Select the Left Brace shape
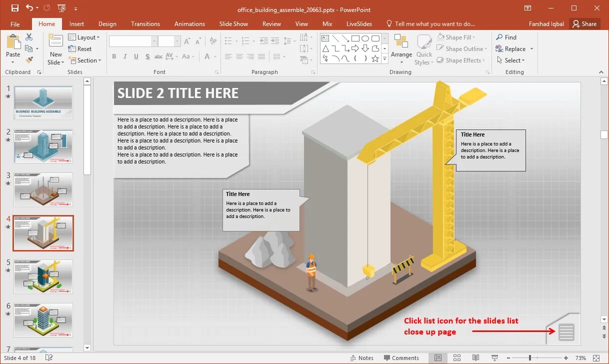609x364 pixels. pyautogui.click(x=355, y=58)
